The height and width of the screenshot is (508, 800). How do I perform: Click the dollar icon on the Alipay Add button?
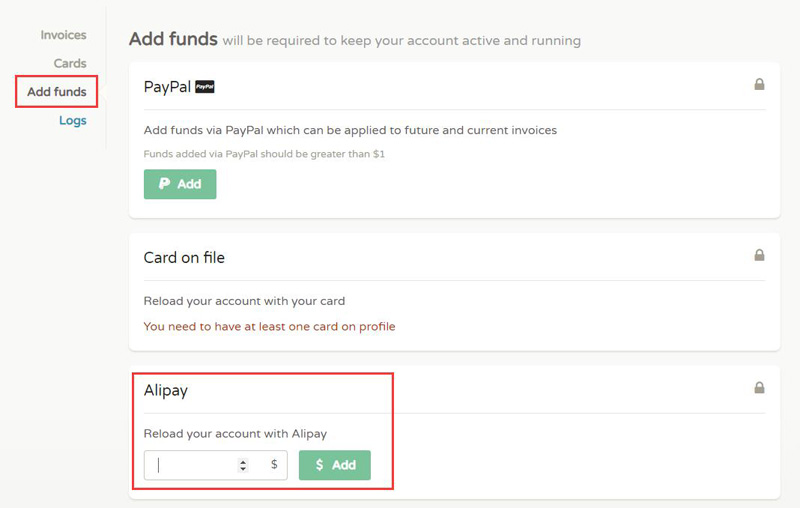click(319, 465)
